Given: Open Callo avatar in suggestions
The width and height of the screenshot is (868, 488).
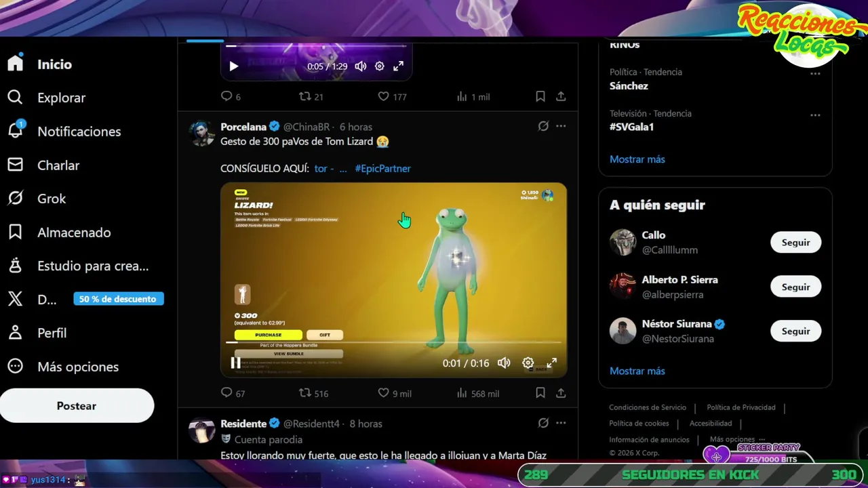Looking at the screenshot, I should [623, 242].
